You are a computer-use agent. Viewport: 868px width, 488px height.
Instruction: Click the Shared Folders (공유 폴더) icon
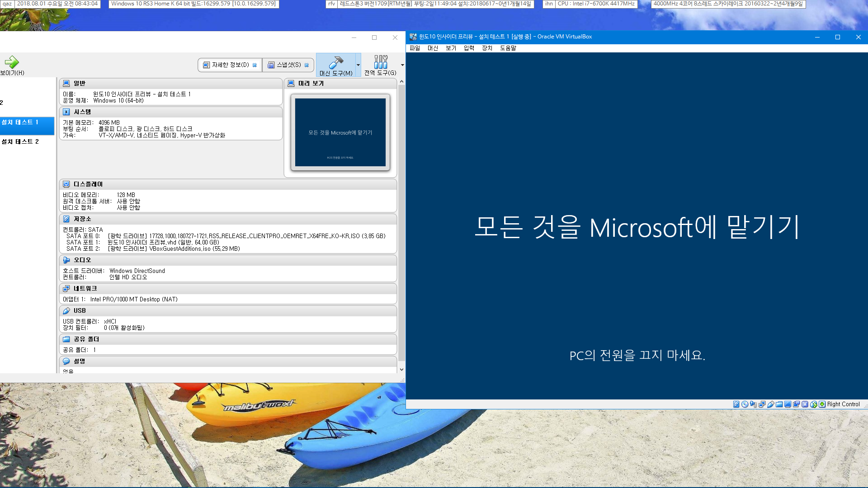[x=66, y=339]
